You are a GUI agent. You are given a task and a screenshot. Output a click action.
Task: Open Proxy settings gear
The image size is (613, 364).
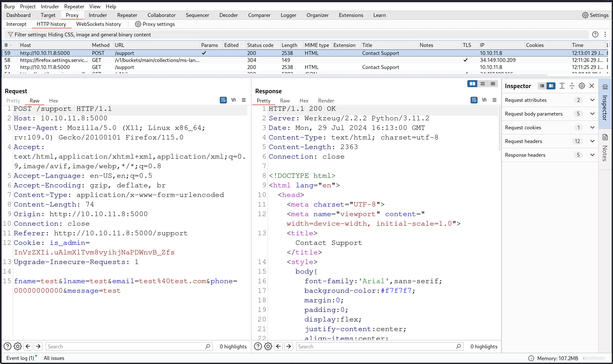(138, 24)
